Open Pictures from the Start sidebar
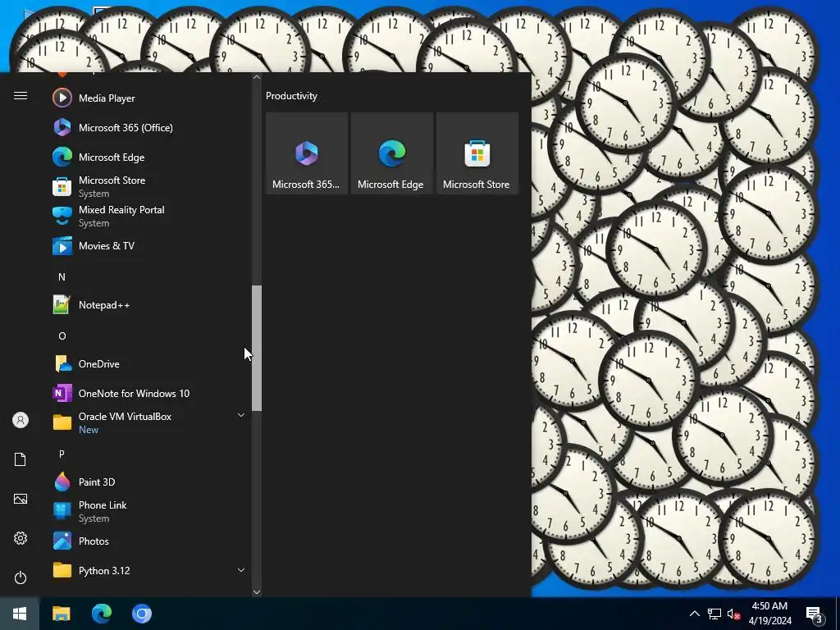Screen dimensions: 840x630 (x=21, y=499)
